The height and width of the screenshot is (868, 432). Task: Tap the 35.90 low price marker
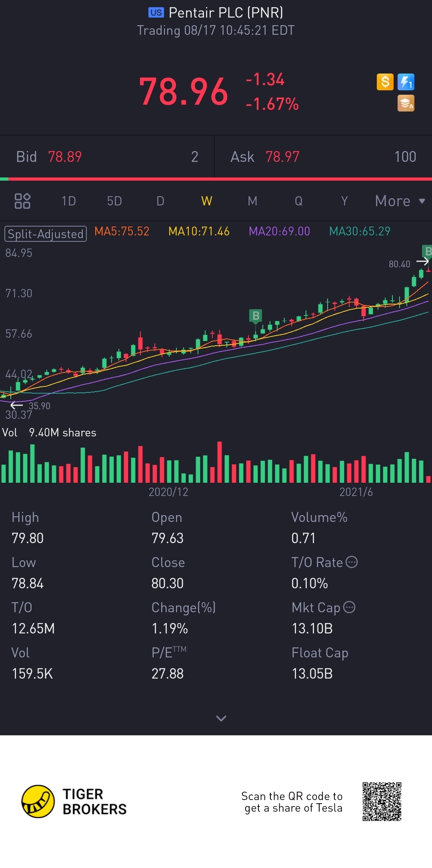tap(40, 406)
